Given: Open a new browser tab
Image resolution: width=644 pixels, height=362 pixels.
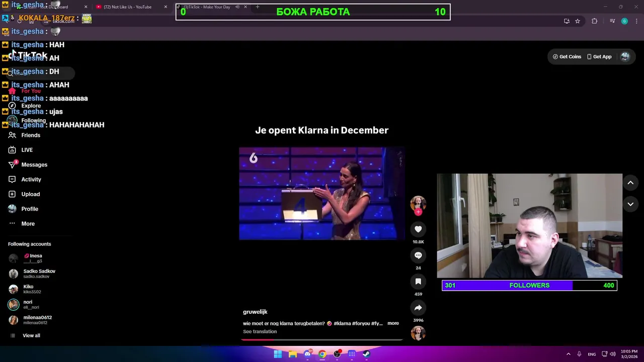Looking at the screenshot, I should (258, 7).
